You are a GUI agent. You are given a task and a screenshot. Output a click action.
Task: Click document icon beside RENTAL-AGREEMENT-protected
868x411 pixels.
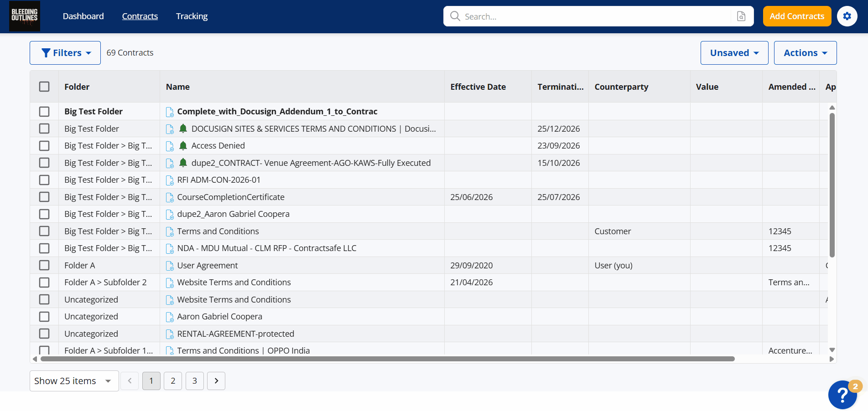[170, 334]
